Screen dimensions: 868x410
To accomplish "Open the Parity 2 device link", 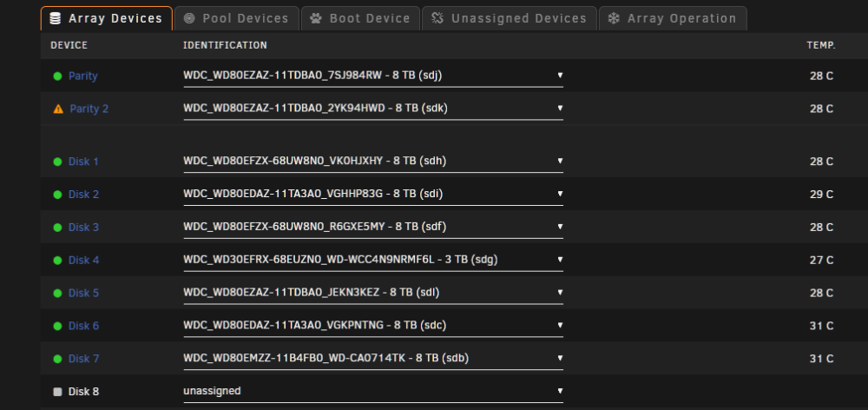I will [x=89, y=109].
